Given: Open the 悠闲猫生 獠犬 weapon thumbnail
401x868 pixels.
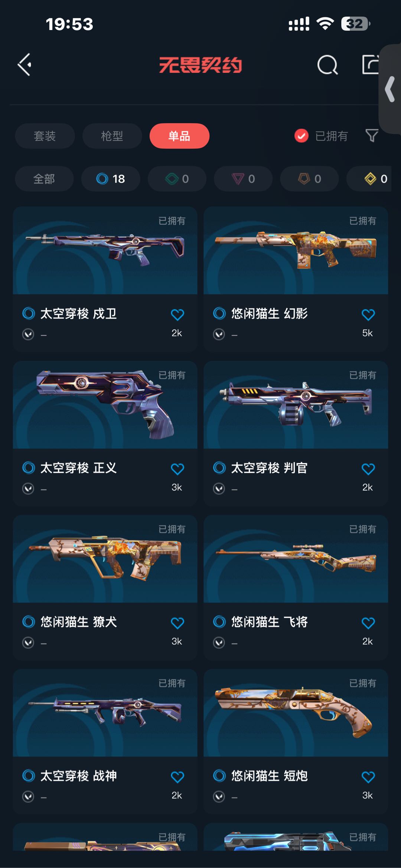Looking at the screenshot, I should (x=105, y=559).
